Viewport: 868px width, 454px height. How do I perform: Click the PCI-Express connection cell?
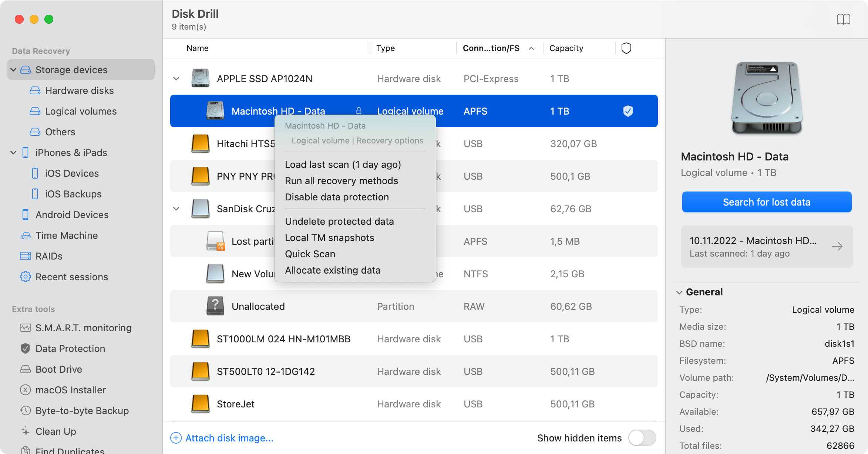[x=491, y=79]
